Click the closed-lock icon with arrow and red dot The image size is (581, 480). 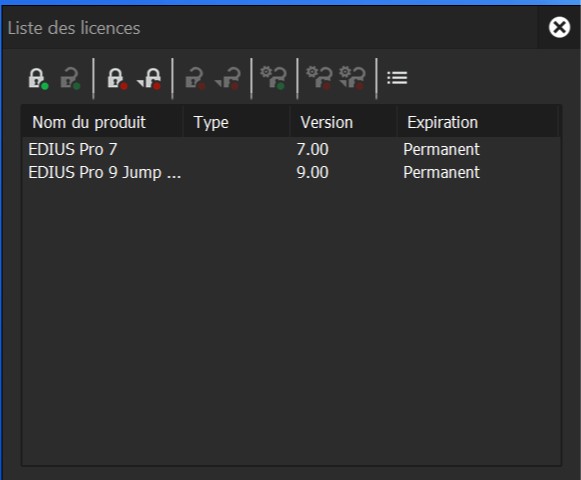[149, 78]
